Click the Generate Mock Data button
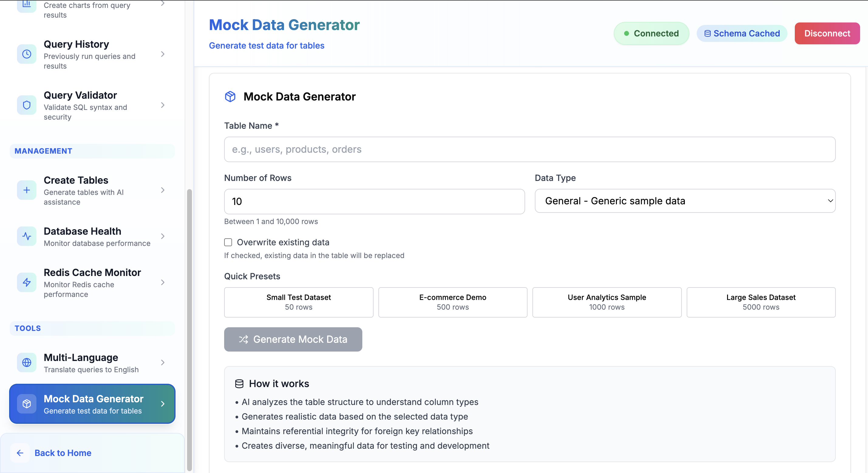 point(293,339)
